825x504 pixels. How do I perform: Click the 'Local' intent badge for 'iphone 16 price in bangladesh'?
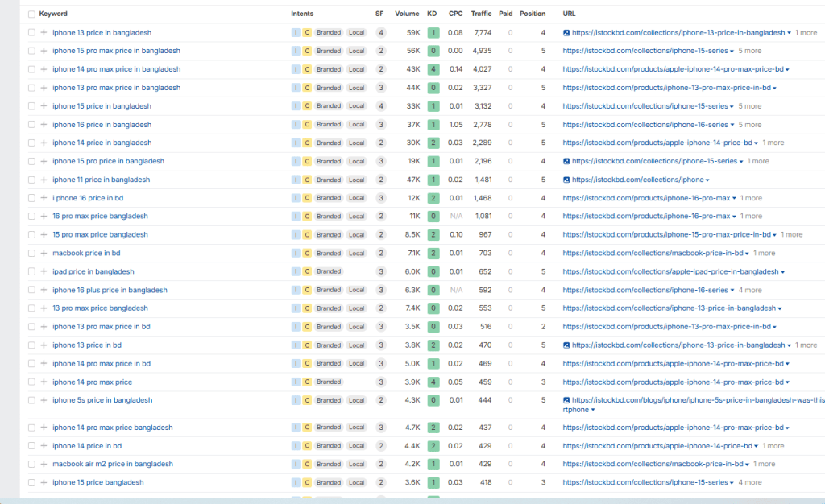(356, 124)
